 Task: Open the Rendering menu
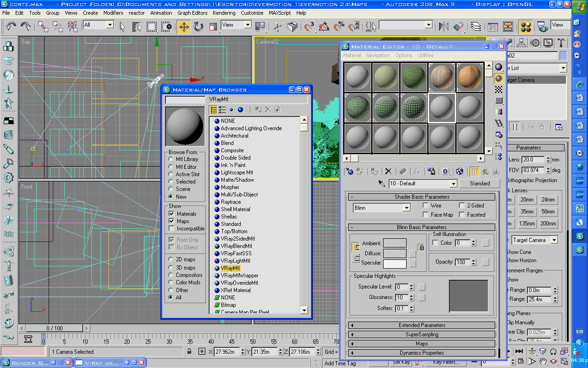coord(224,13)
